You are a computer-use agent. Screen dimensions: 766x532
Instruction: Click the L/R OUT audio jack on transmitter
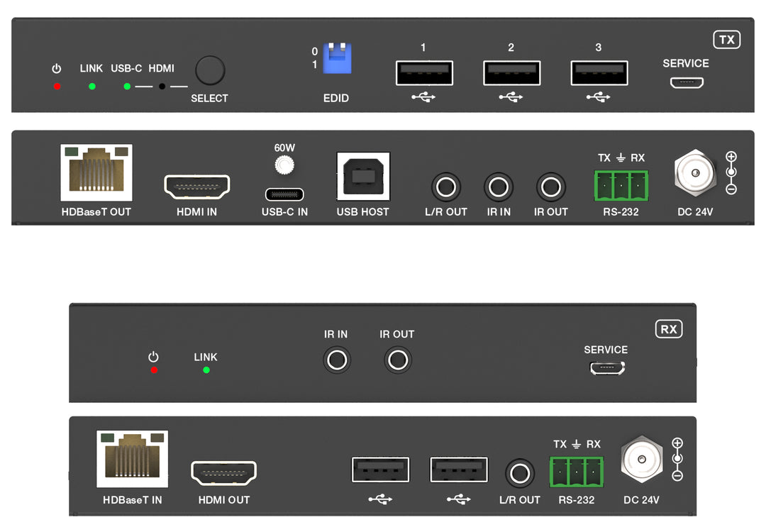(x=446, y=188)
